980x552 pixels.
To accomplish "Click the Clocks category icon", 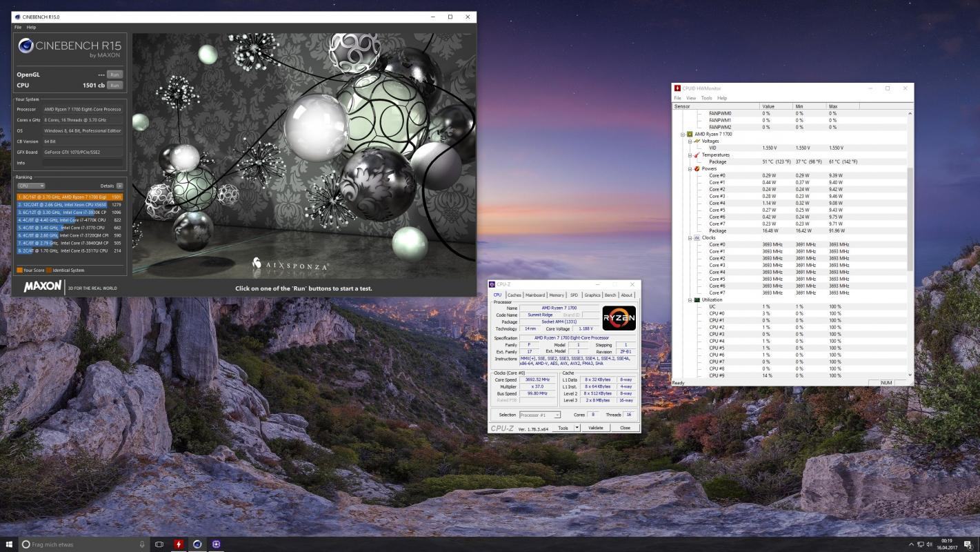I will 697,237.
